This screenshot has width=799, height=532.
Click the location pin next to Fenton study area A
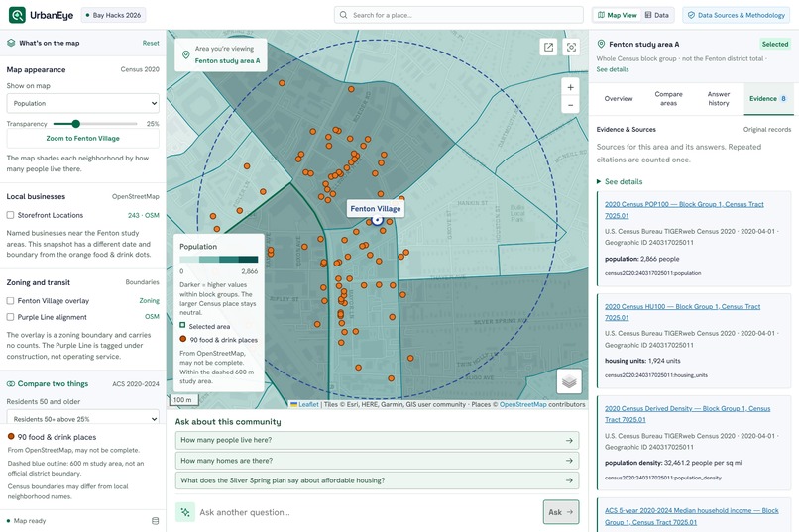point(601,44)
